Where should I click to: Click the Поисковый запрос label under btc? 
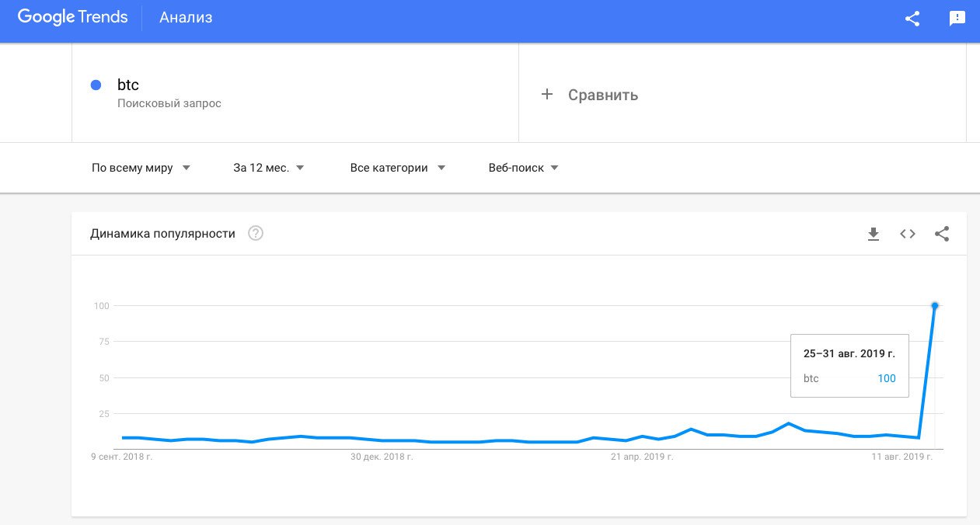pos(169,103)
